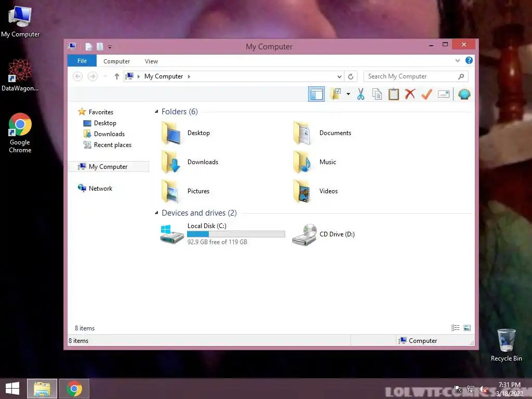532x399 pixels.
Task: Open the window system menu icon
Action: 72,46
